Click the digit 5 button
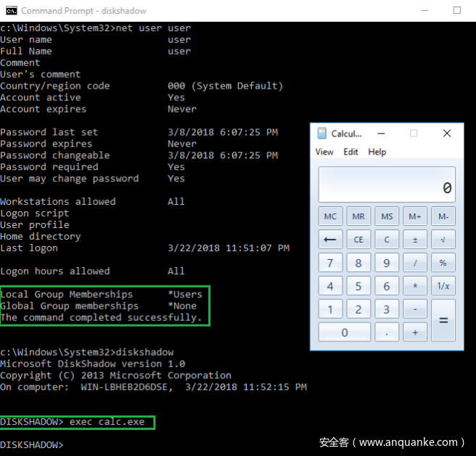The image size is (476, 456). point(358,286)
